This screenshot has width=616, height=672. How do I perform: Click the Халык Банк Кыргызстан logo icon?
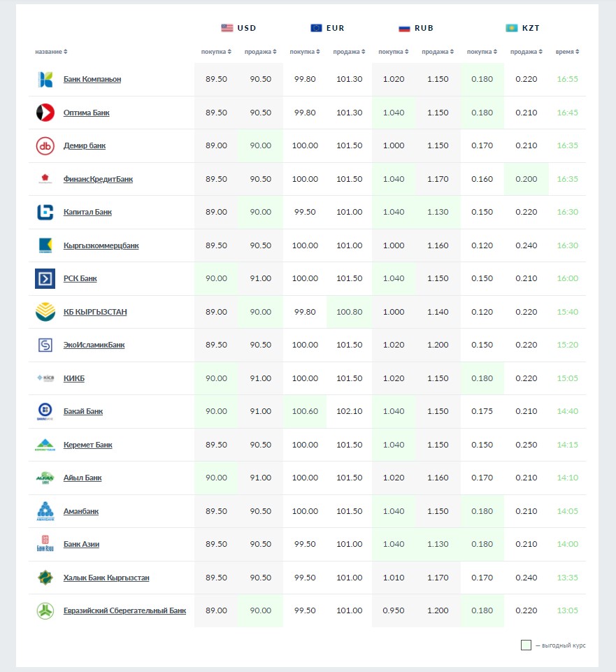coord(45,578)
